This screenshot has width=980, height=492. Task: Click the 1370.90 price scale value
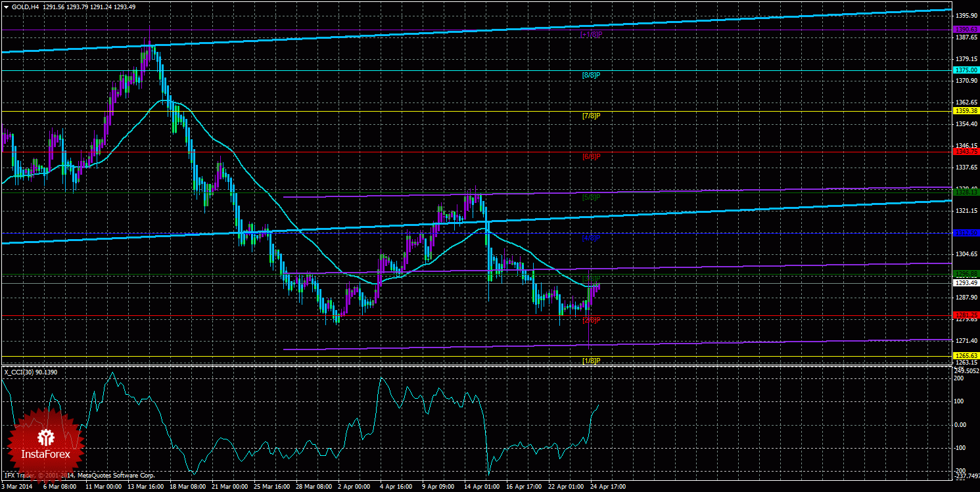click(966, 81)
